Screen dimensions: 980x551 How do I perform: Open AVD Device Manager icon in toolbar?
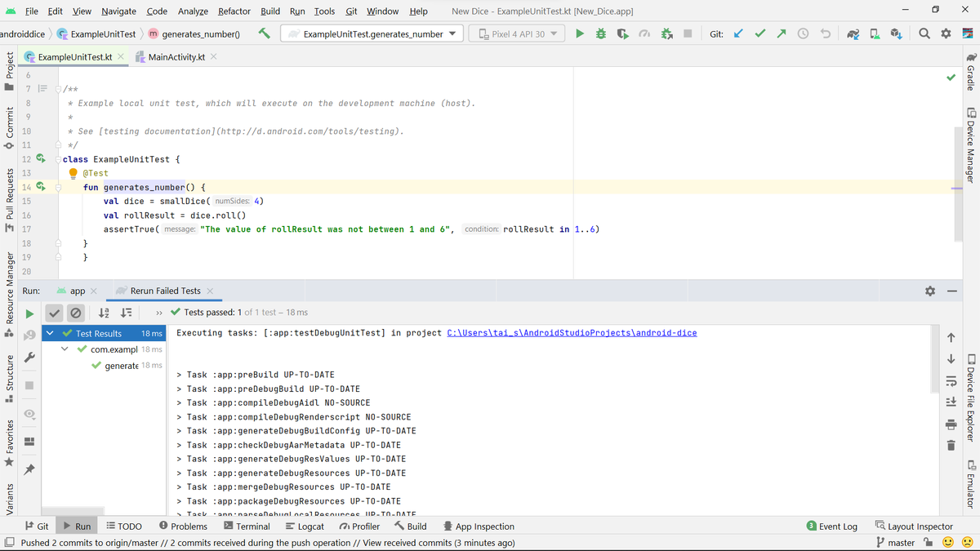coord(875,33)
